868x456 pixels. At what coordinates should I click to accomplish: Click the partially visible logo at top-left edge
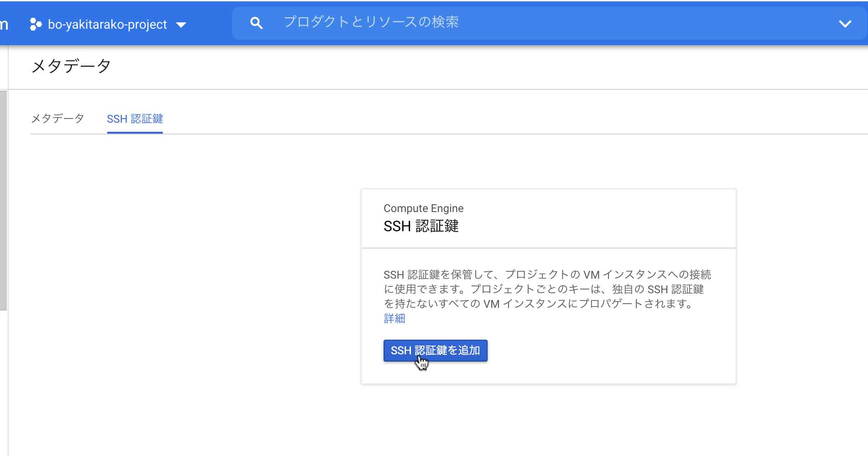pyautogui.click(x=4, y=24)
